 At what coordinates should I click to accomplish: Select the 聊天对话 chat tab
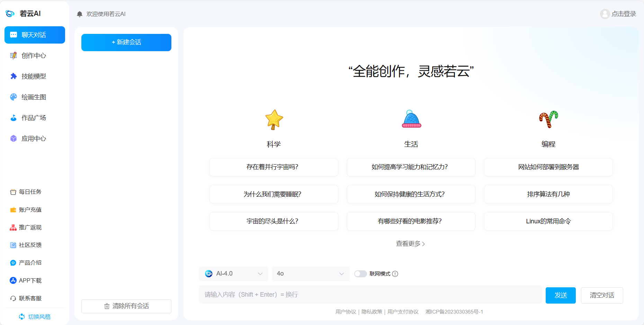[x=34, y=35]
